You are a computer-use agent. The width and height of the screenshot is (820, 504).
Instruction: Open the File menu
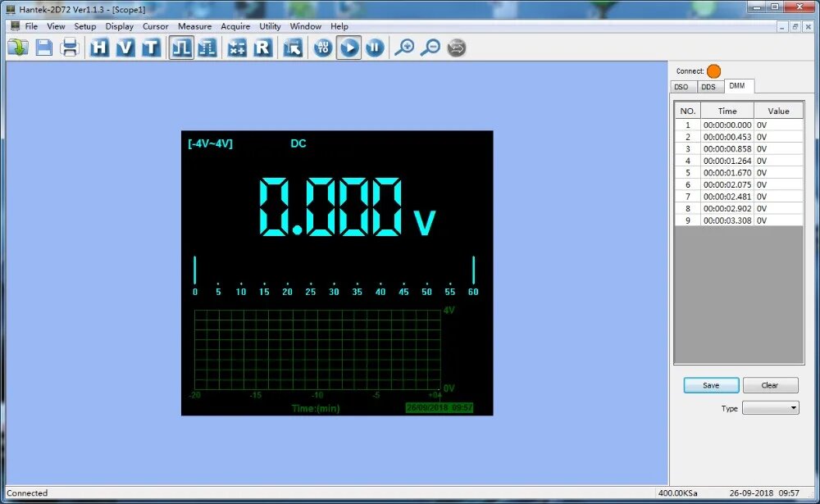pyautogui.click(x=31, y=26)
